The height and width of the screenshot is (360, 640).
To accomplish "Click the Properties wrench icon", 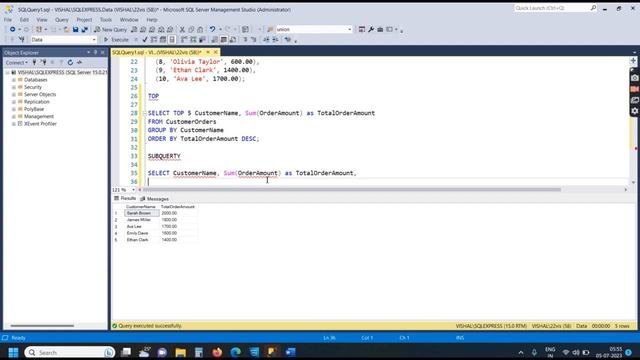I will 371,29.
